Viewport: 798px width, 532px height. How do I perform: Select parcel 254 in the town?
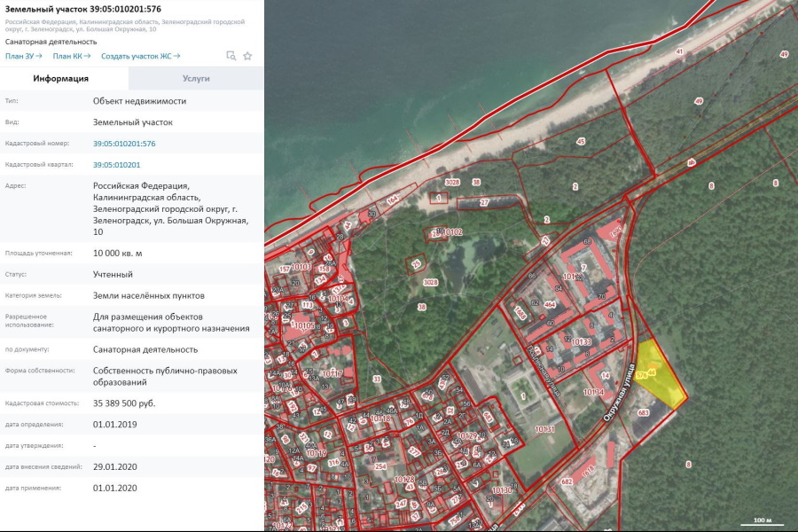click(380, 466)
